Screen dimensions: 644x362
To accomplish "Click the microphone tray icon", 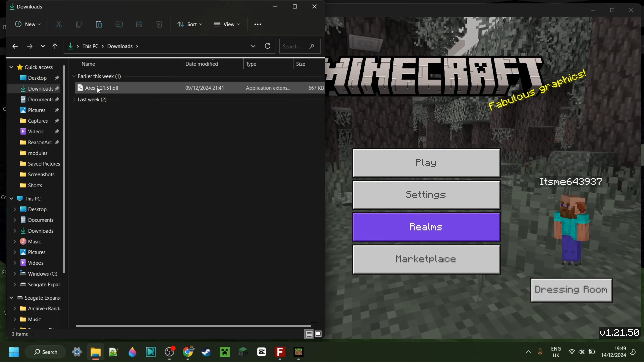I will coord(540,352).
